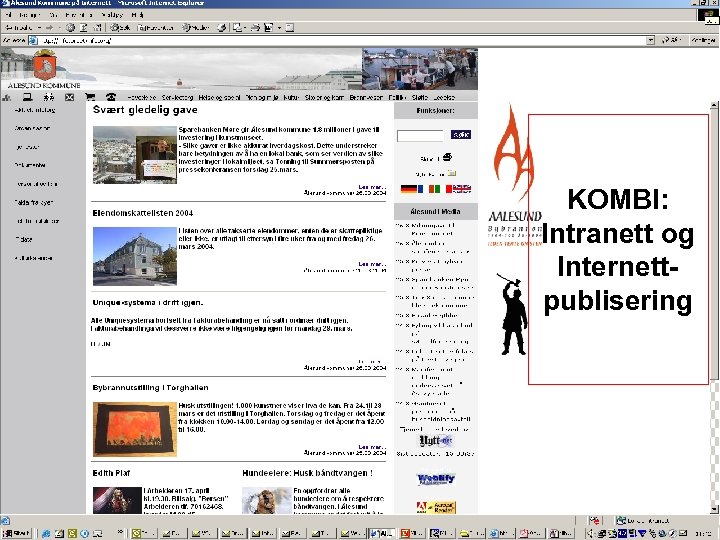Screen dimensions: 720x540
Task: Open the Verktøy menu
Action: [112, 15]
